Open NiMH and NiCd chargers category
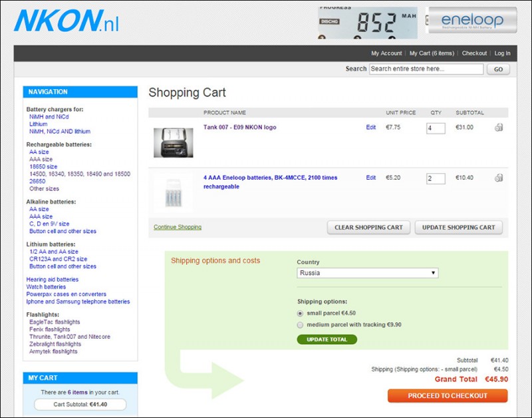The height and width of the screenshot is (418, 532). coord(49,116)
